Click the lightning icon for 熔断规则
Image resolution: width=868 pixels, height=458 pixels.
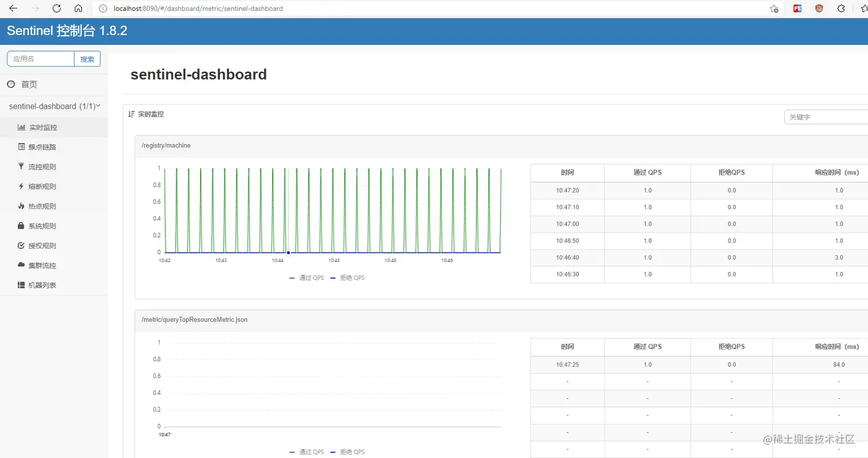click(21, 186)
